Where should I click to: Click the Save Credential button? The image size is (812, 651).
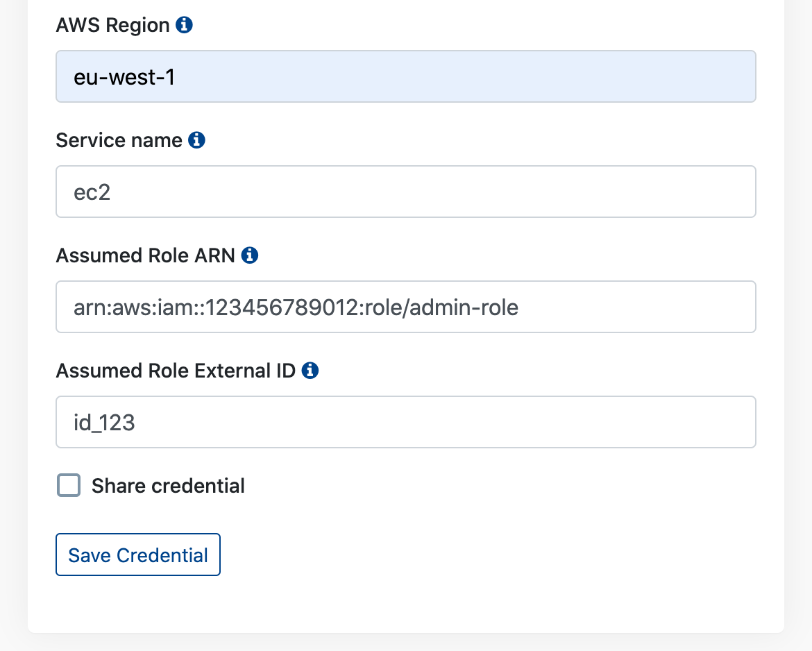pyautogui.click(x=137, y=555)
